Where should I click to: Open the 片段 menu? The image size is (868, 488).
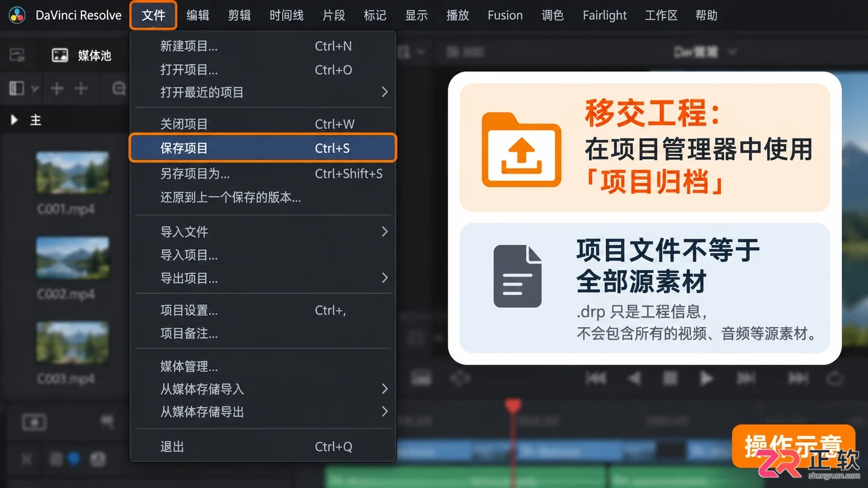(x=334, y=15)
